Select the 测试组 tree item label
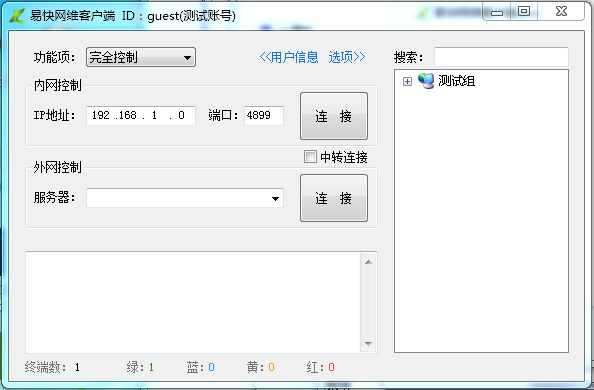Viewport: 594px width, 390px height. pos(456,81)
